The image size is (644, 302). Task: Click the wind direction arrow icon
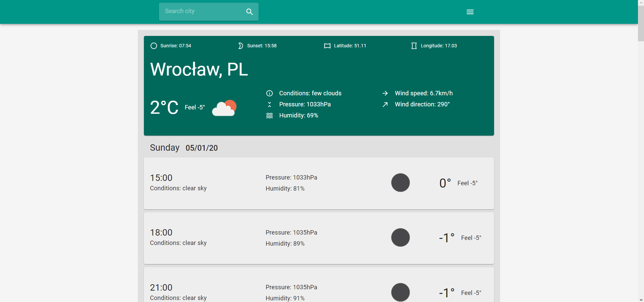(x=385, y=104)
